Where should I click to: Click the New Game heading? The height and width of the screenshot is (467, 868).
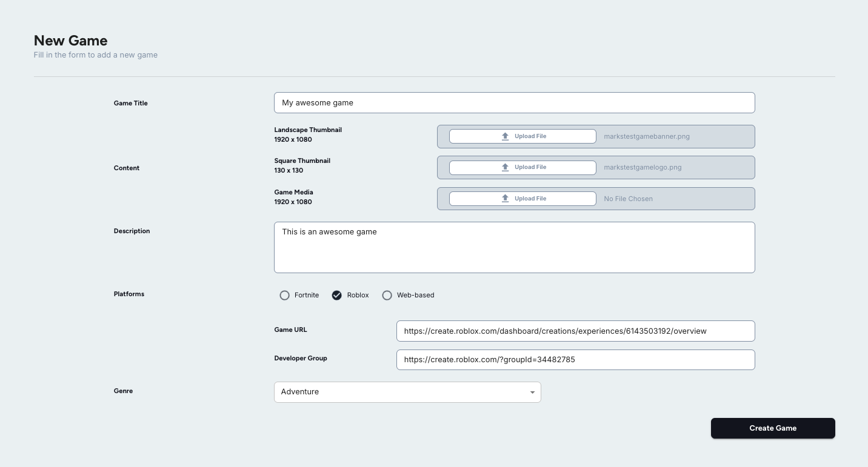[70, 41]
